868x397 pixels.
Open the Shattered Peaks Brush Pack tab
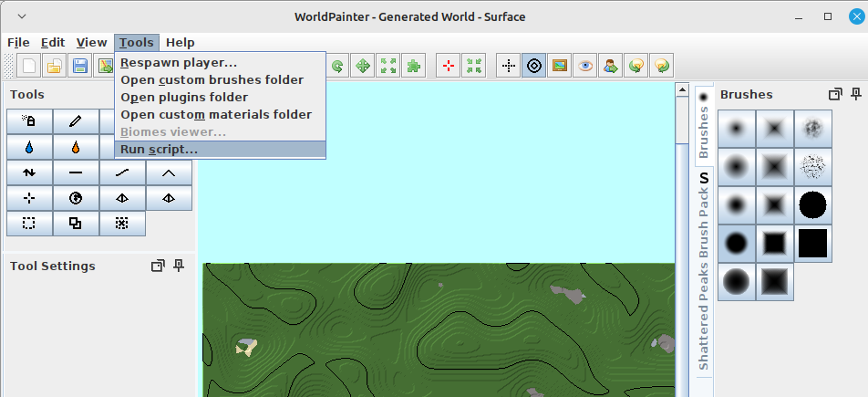[704, 274]
